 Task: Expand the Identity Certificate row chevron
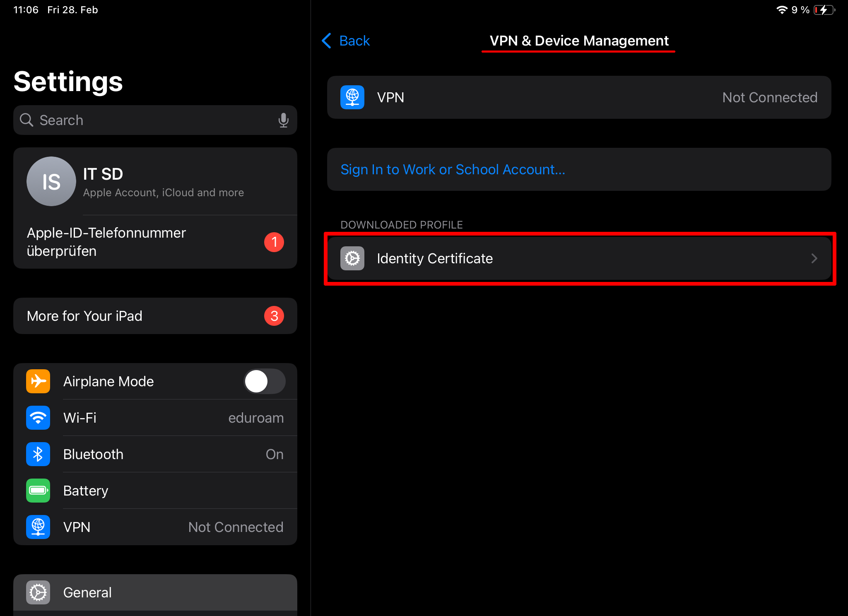tap(814, 258)
